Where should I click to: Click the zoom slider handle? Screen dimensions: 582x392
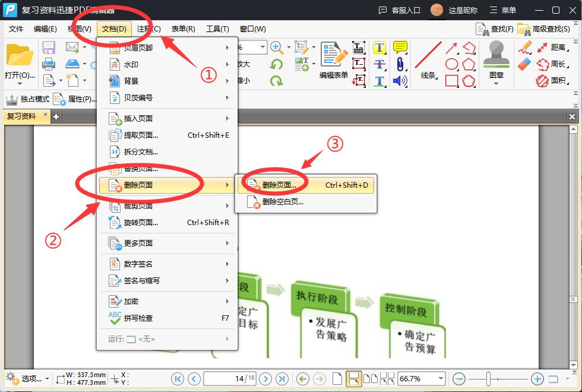click(488, 379)
